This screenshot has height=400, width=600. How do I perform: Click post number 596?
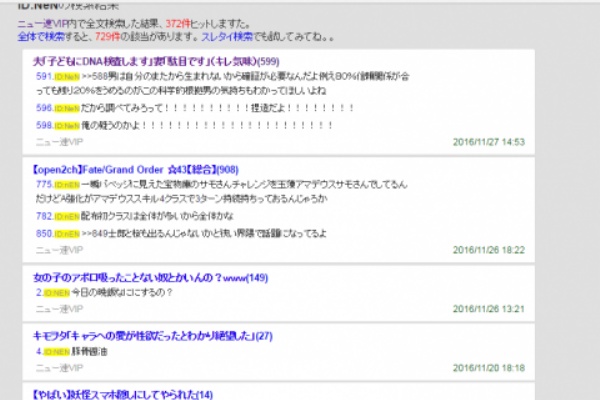tap(44, 108)
